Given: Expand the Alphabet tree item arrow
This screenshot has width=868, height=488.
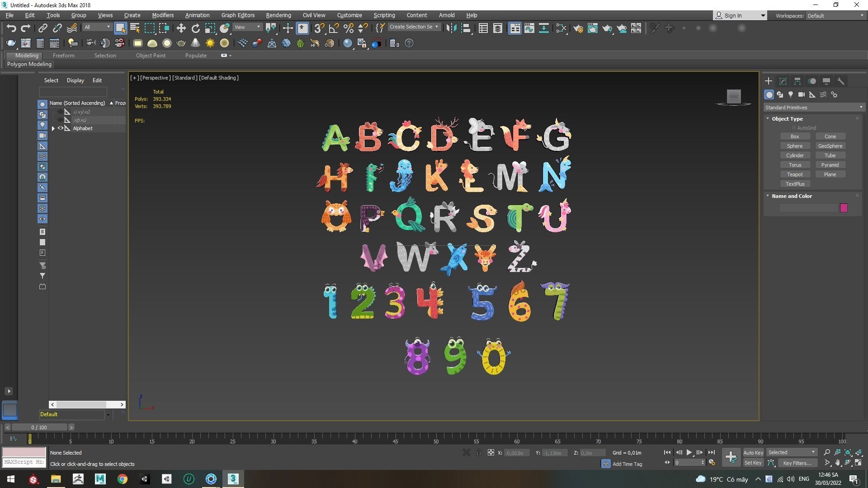Looking at the screenshot, I should (x=53, y=128).
